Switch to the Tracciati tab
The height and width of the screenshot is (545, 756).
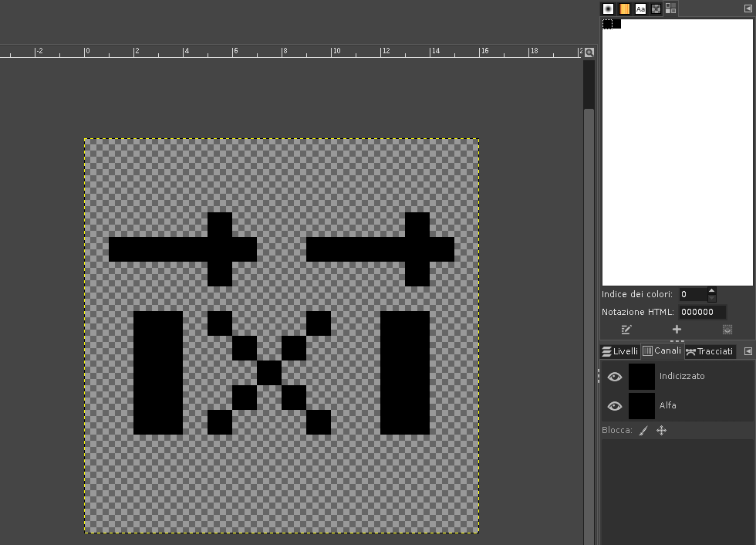pyautogui.click(x=714, y=351)
